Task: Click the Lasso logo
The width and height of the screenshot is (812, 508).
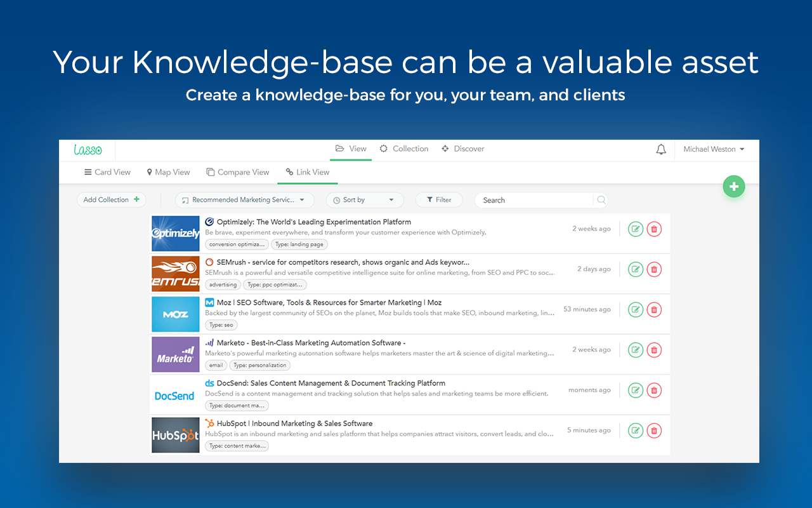Action: point(88,150)
